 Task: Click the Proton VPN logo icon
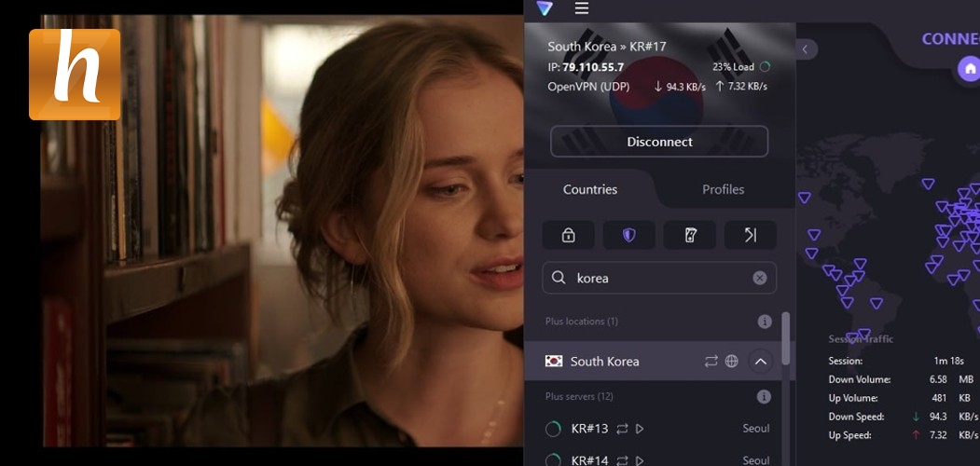point(545,8)
